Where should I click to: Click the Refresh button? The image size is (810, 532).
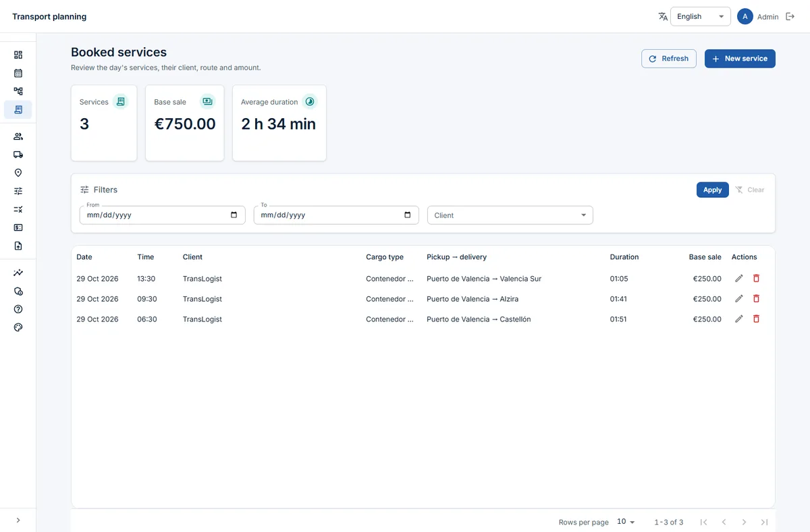669,59
